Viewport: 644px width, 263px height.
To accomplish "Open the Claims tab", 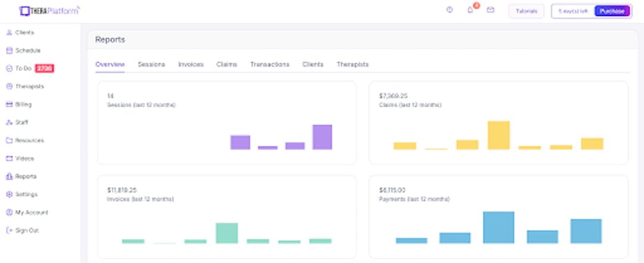I will (227, 64).
